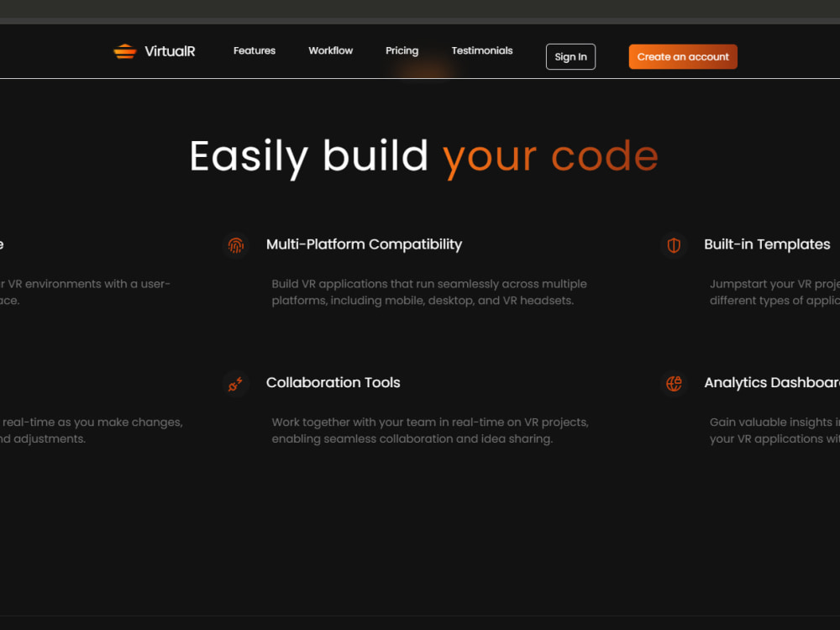This screenshot has width=840, height=630.
Task: Open the Pricing nav link
Action: (x=402, y=50)
